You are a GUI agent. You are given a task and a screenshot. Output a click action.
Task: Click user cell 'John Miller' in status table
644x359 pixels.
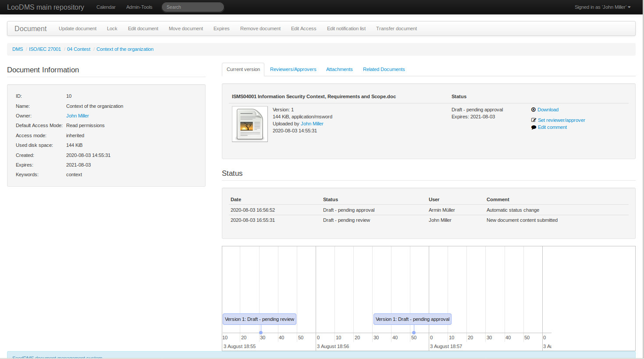click(x=440, y=220)
